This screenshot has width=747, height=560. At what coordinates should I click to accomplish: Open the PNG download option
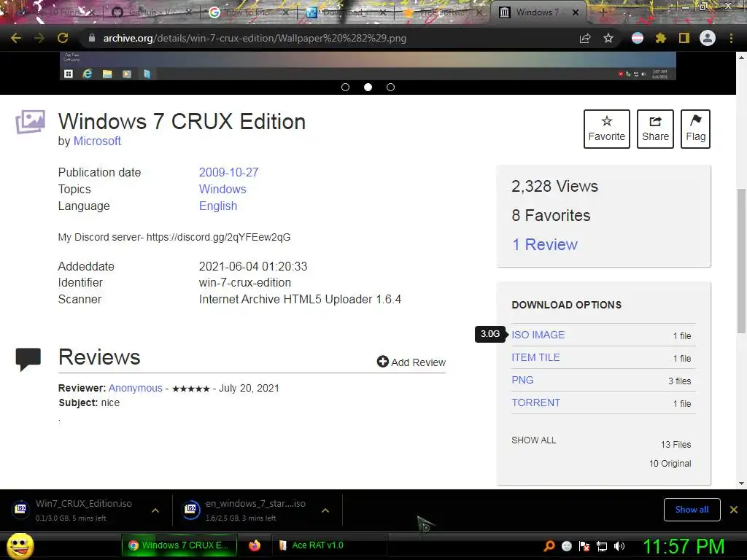point(522,380)
